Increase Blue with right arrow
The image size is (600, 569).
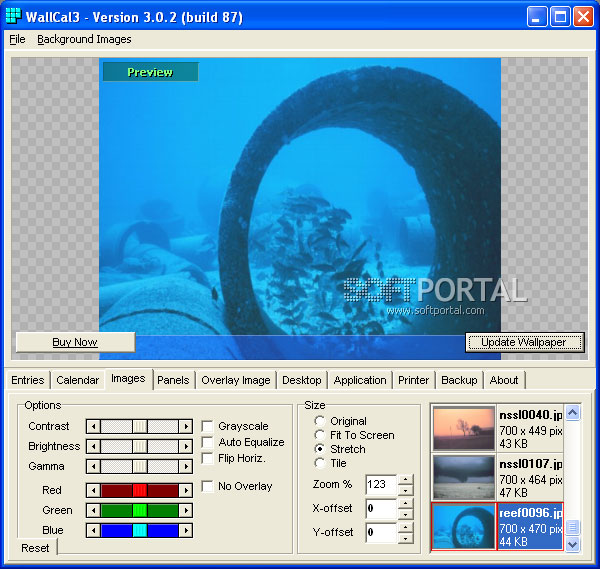(186, 530)
